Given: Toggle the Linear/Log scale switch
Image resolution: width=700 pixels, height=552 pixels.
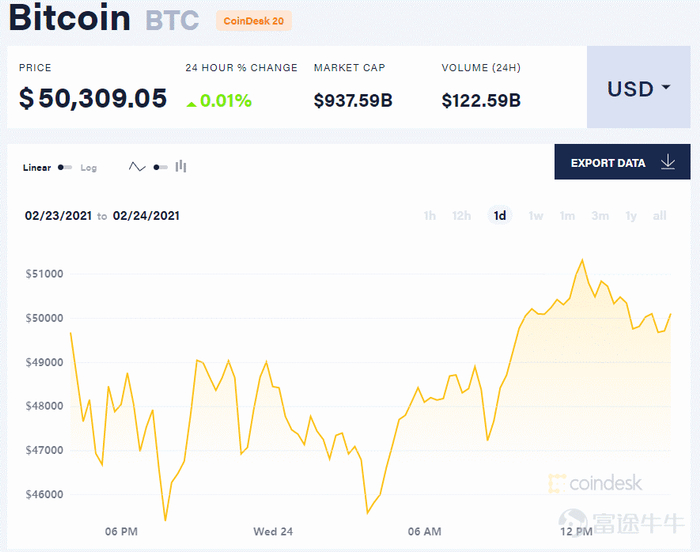Looking at the screenshot, I should tap(65, 168).
